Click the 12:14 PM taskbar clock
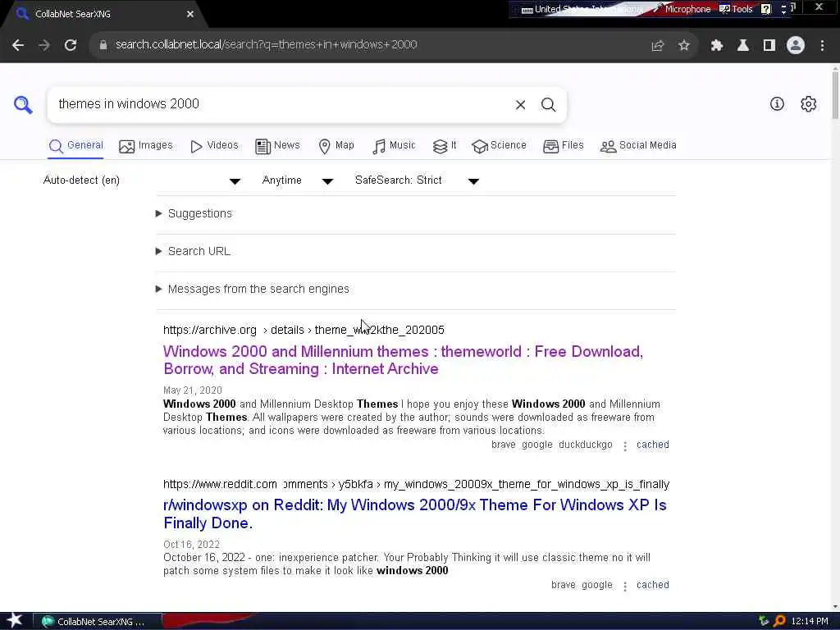The image size is (840, 630). pyautogui.click(x=809, y=622)
